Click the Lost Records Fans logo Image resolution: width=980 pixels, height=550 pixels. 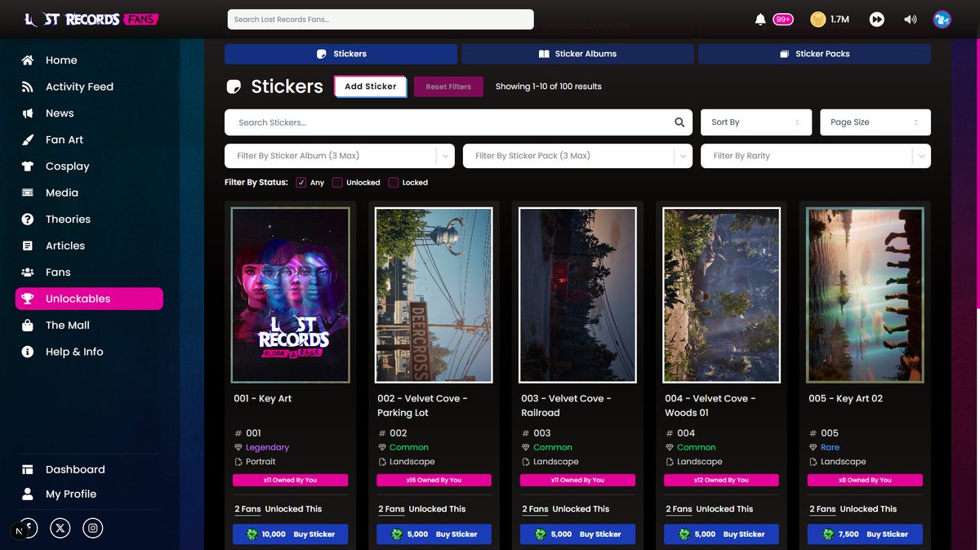91,20
